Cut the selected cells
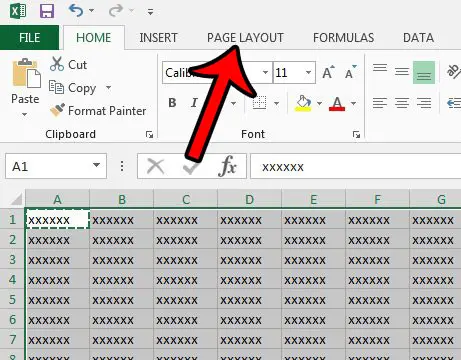 pos(68,64)
